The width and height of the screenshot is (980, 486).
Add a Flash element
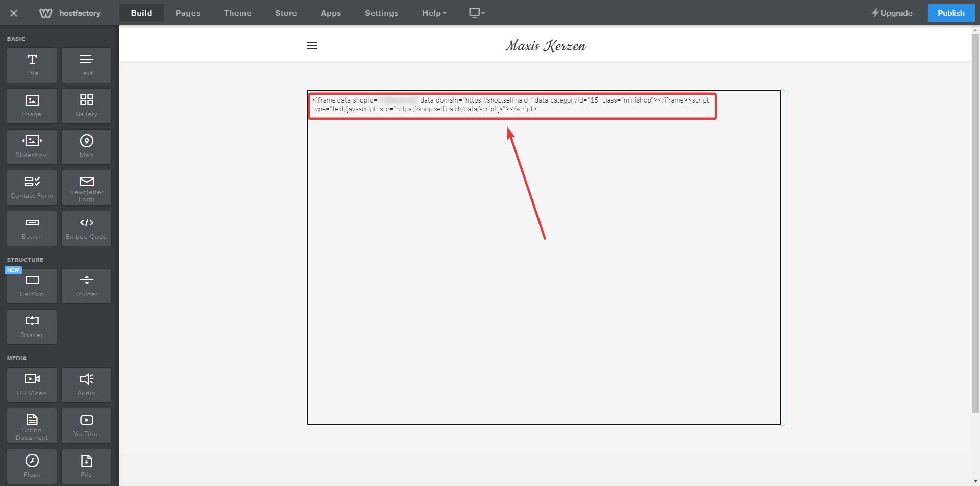[32, 467]
